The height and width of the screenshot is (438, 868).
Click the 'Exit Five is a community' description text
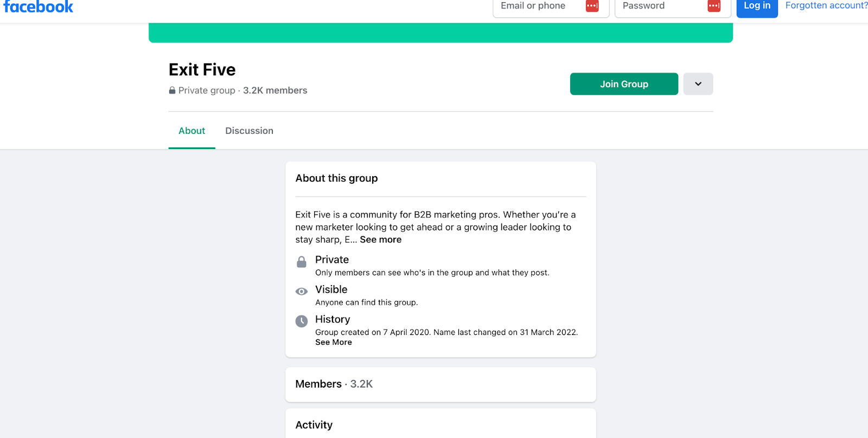435,227
